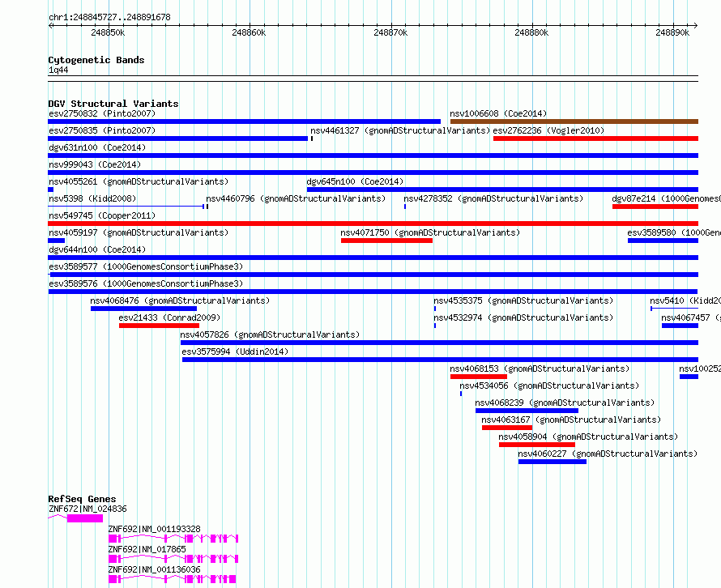Select the brown nsv1006608 (Coe2014) bar

coord(574,121)
